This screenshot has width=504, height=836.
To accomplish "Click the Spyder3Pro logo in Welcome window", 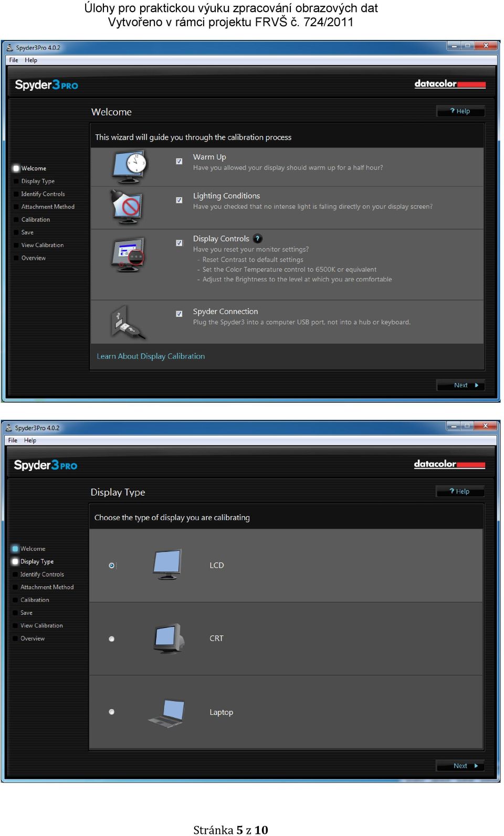I will (46, 85).
